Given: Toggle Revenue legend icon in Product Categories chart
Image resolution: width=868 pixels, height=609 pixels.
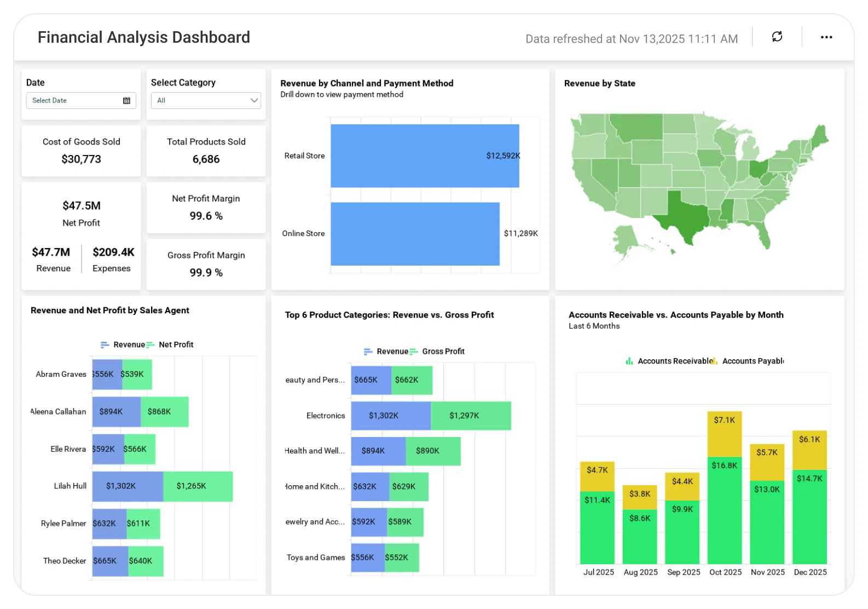Looking at the screenshot, I should pyautogui.click(x=368, y=352).
